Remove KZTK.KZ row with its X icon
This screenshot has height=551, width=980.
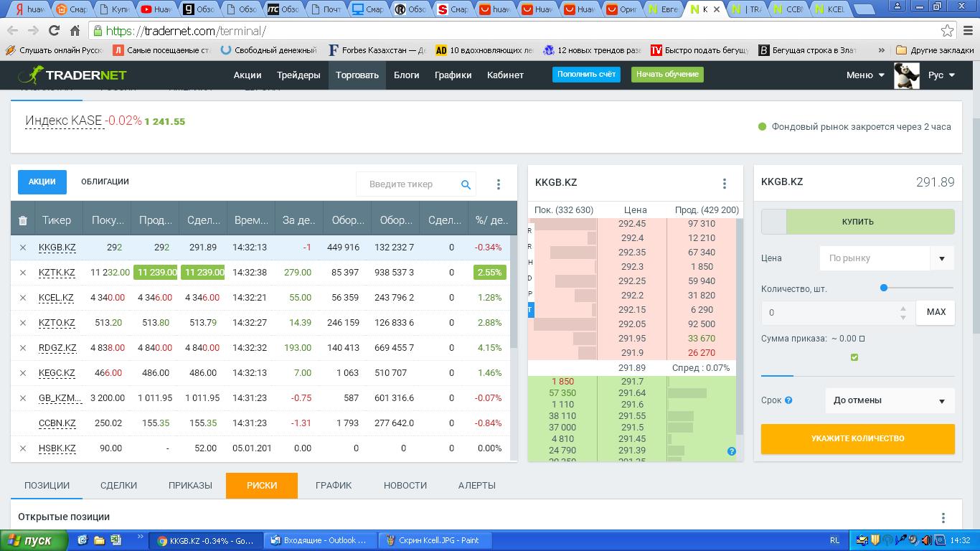(x=23, y=273)
